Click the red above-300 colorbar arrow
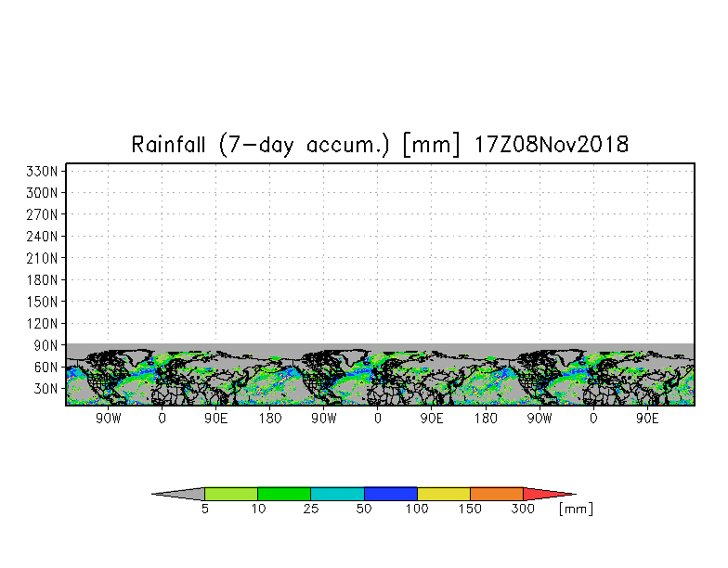 click(x=550, y=494)
